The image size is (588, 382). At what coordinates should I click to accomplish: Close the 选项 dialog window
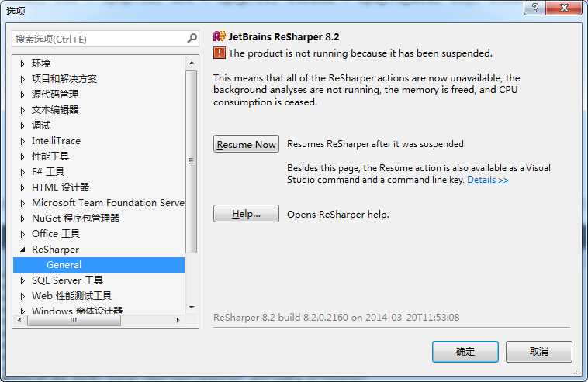564,8
